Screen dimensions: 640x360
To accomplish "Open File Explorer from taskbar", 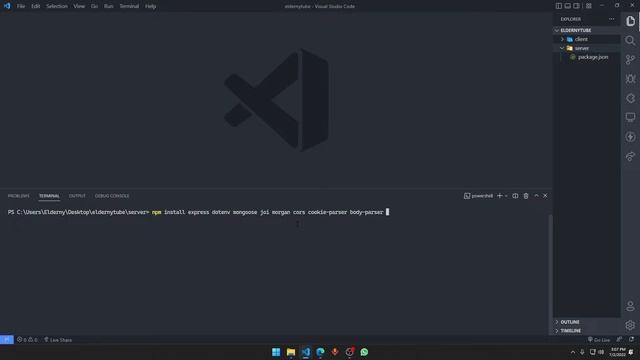I will [291, 352].
